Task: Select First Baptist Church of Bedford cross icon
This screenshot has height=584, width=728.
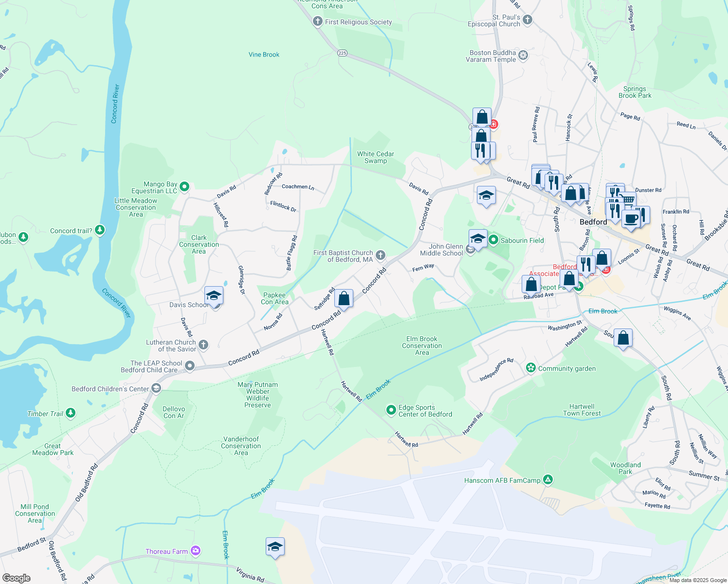Action: tap(381, 255)
